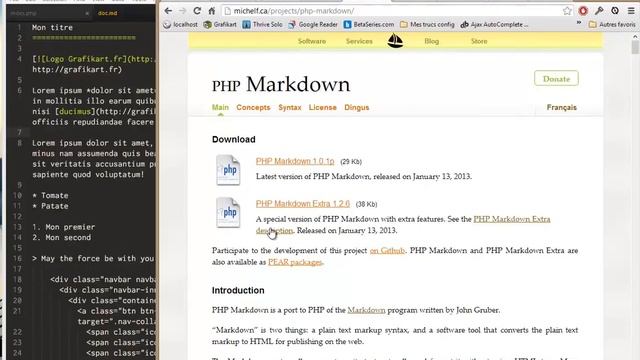Click the red Opera-style extension icon
Viewport: 640px width, 360px height.
click(583, 11)
